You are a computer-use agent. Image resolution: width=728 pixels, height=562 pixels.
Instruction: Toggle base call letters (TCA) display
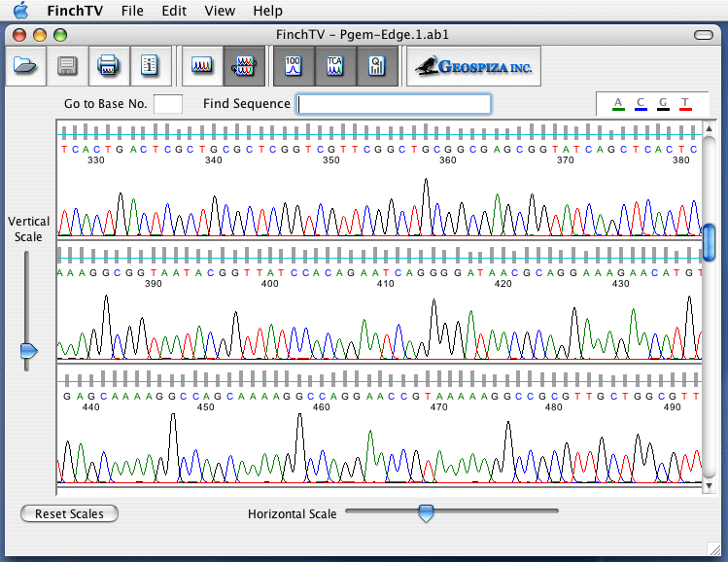point(334,66)
